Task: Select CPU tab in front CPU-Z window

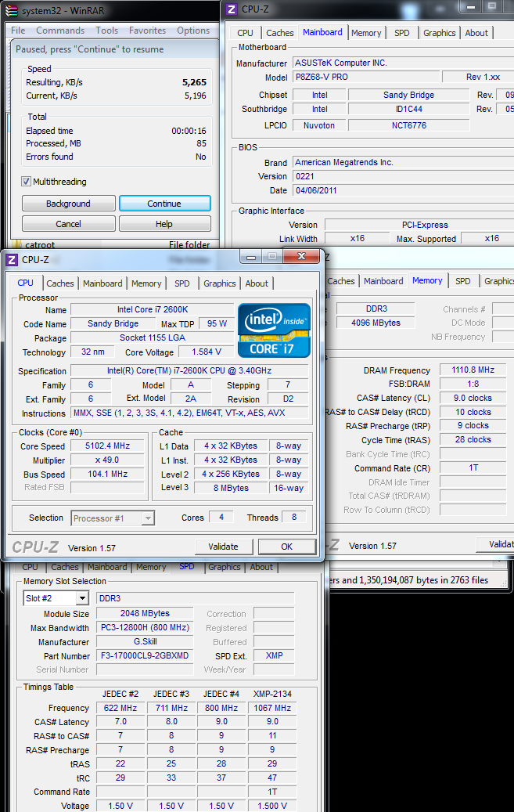Action: click(25, 283)
